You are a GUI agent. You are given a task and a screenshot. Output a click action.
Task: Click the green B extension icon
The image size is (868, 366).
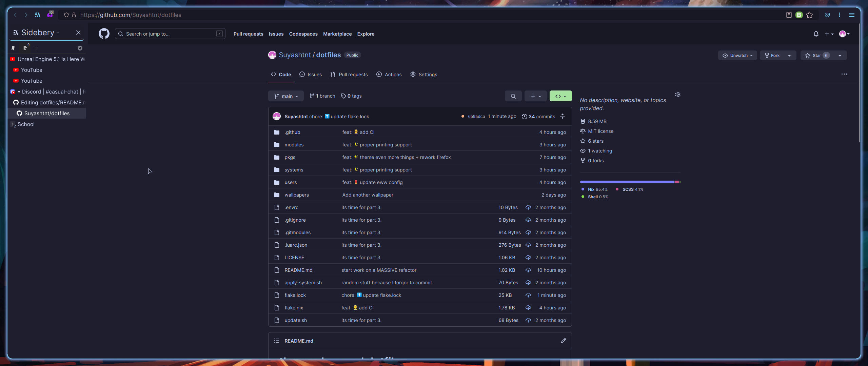[799, 15]
